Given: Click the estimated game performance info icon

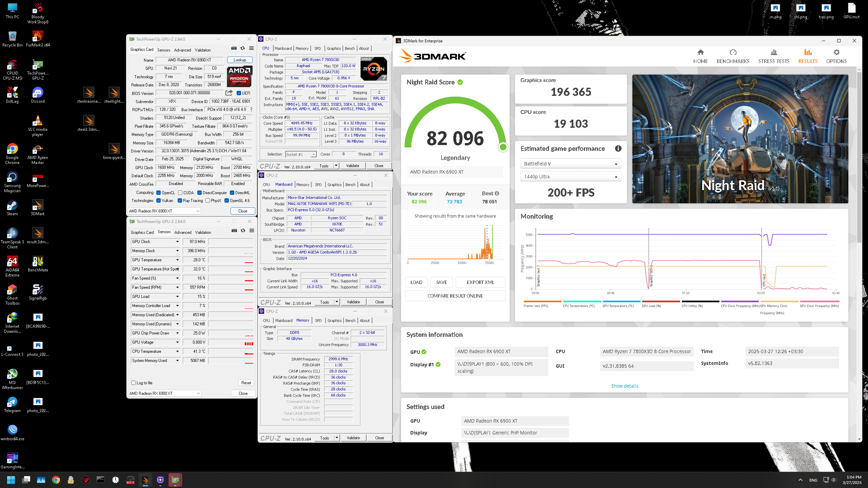Looking at the screenshot, I should (x=618, y=148).
